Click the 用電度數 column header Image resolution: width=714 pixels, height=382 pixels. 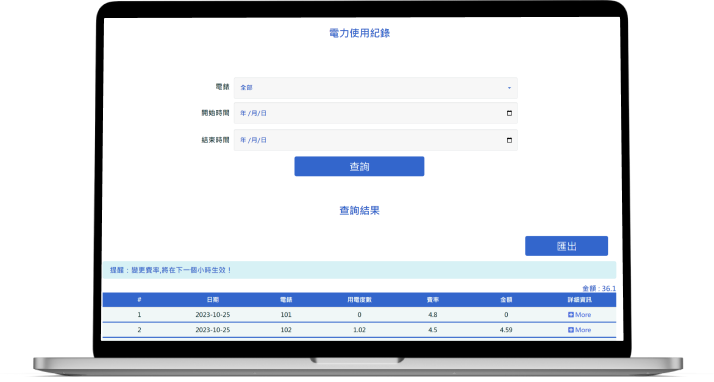tap(359, 300)
